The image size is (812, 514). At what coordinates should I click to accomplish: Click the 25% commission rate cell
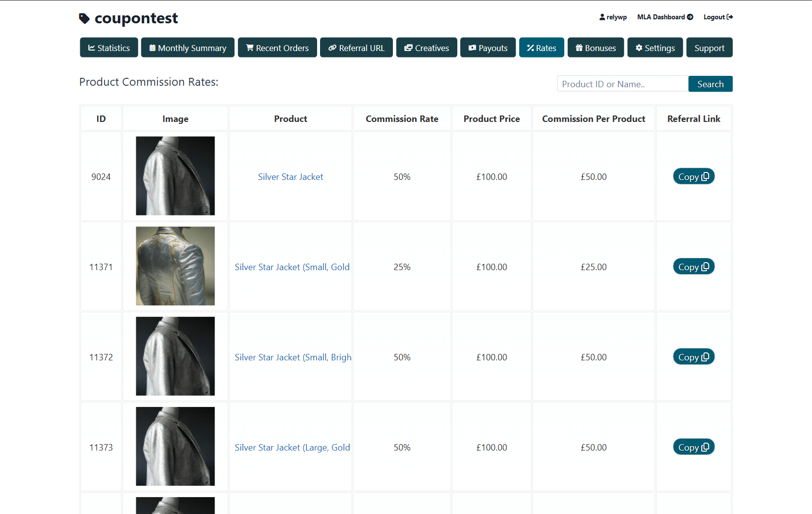(x=402, y=267)
